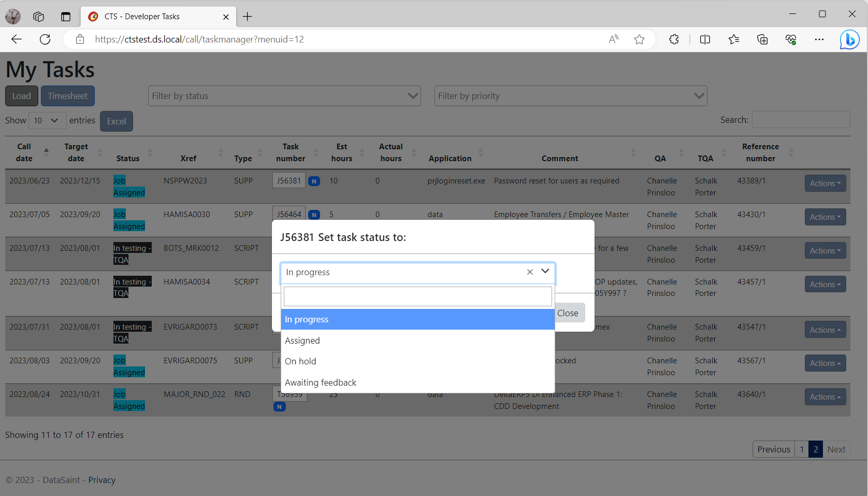The width and height of the screenshot is (868, 496).
Task: Open Actions dropdown for reference 43430/1
Action: [x=825, y=217]
